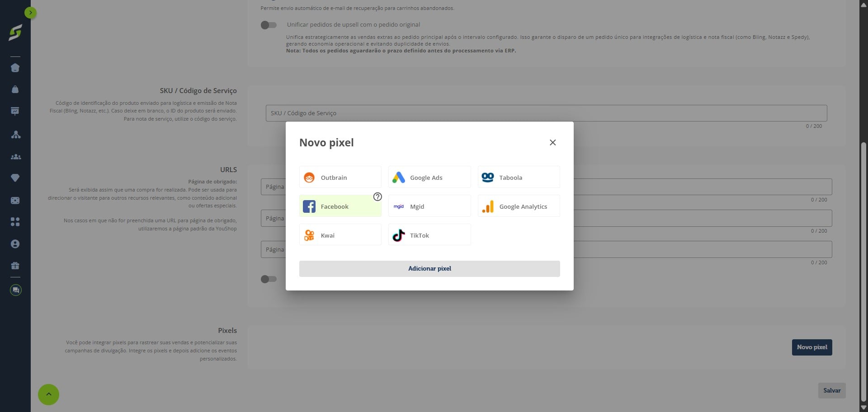Select the Google Analytics pixel option
868x412 pixels.
519,206
